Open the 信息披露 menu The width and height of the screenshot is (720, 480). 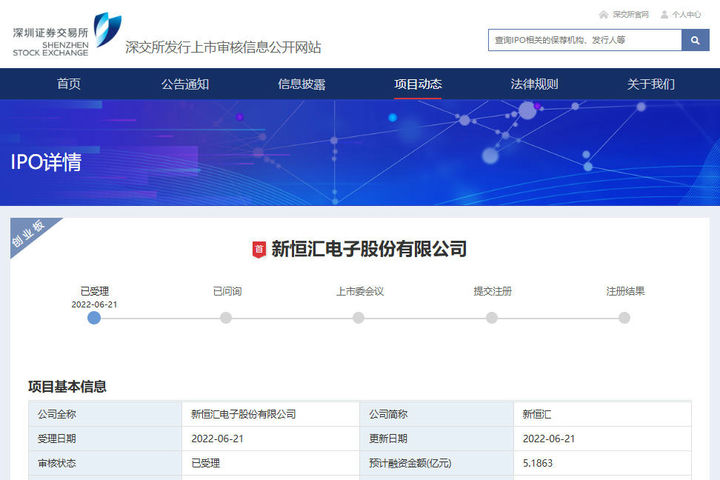pyautogui.click(x=301, y=84)
